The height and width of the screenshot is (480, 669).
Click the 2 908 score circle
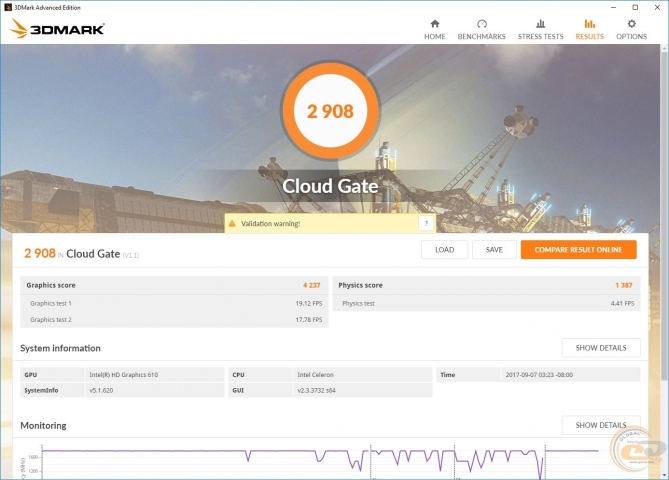330,111
